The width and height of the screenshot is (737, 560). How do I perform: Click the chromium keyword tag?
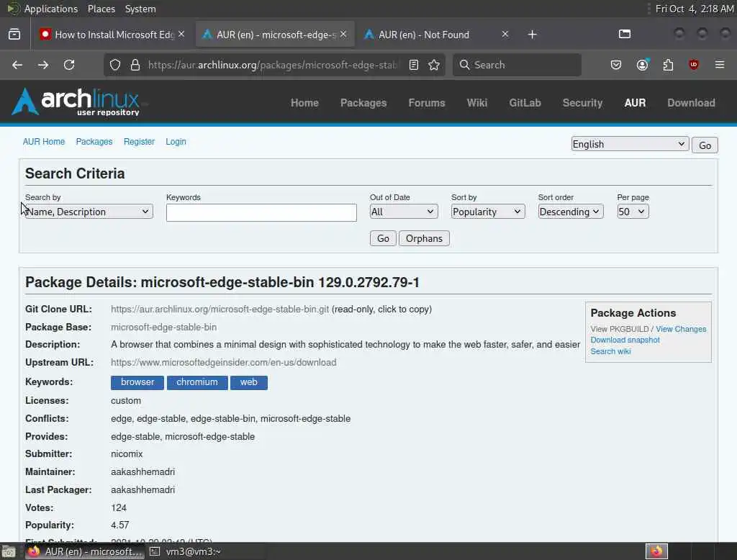click(x=197, y=382)
